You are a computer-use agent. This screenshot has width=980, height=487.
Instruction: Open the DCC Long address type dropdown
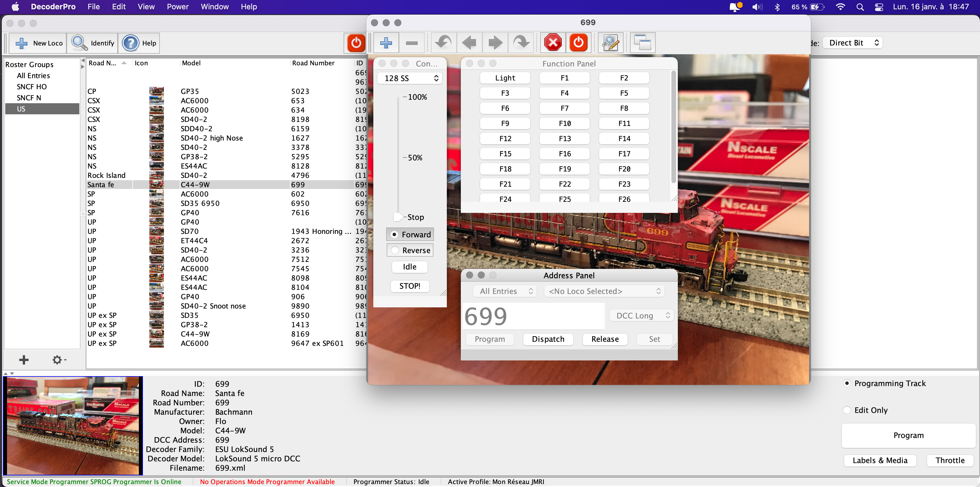[642, 316]
